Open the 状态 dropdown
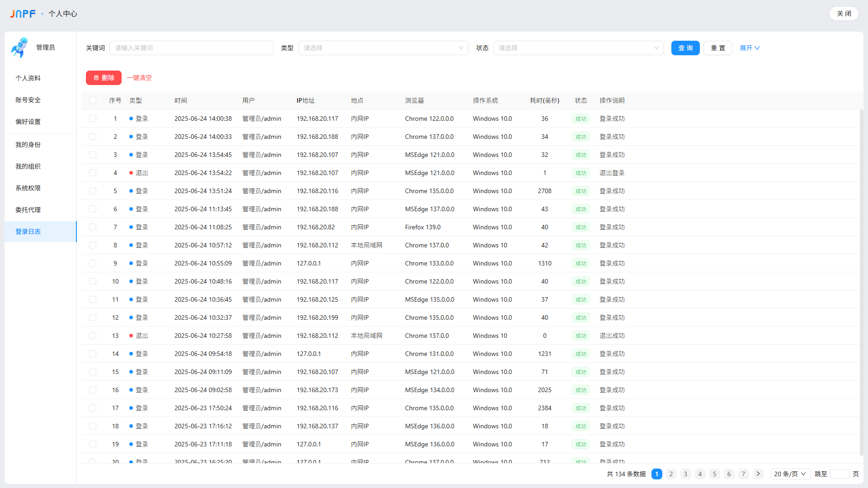Image resolution: width=868 pixels, height=488 pixels. [578, 48]
